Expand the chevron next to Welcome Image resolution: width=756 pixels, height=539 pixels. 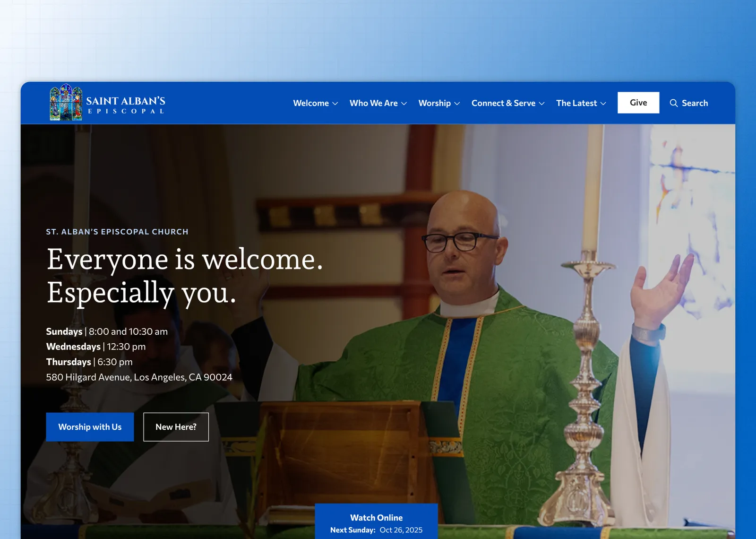click(335, 104)
